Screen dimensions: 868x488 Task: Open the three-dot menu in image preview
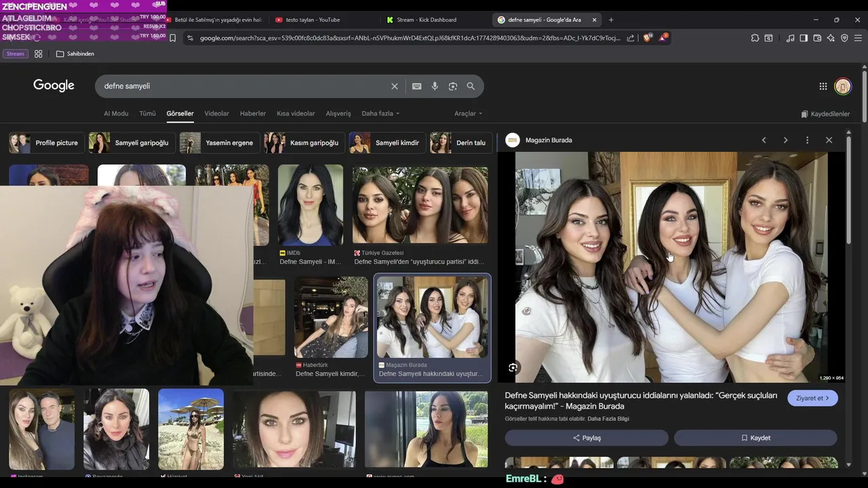(807, 140)
